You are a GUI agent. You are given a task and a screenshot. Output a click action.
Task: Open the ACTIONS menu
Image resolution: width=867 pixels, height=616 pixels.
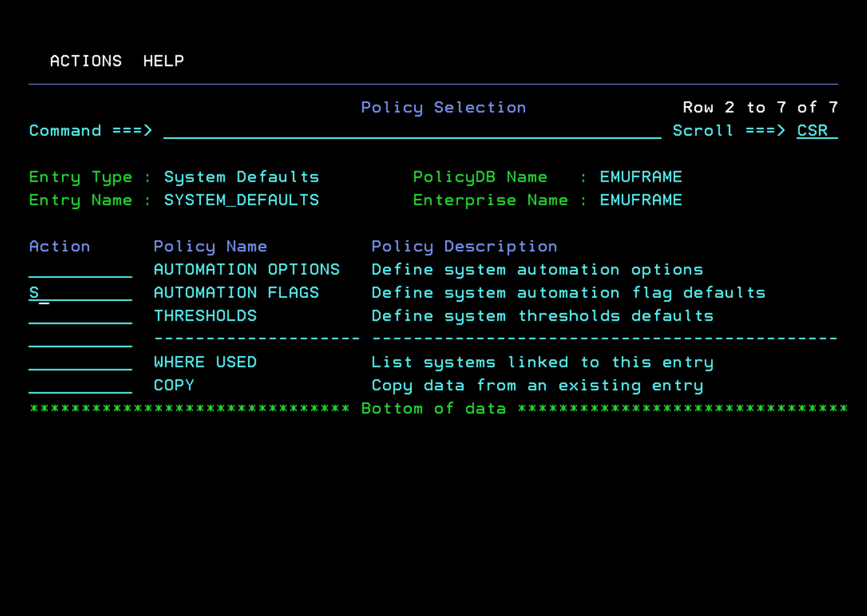coord(86,61)
